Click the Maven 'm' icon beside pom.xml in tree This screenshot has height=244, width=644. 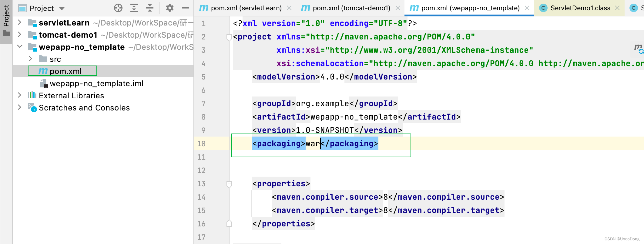[x=43, y=71]
